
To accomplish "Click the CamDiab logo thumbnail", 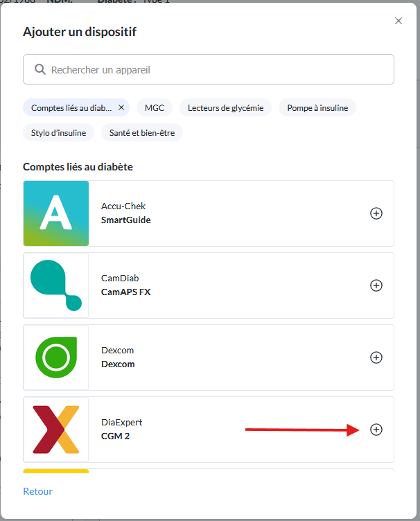I will click(x=56, y=285).
